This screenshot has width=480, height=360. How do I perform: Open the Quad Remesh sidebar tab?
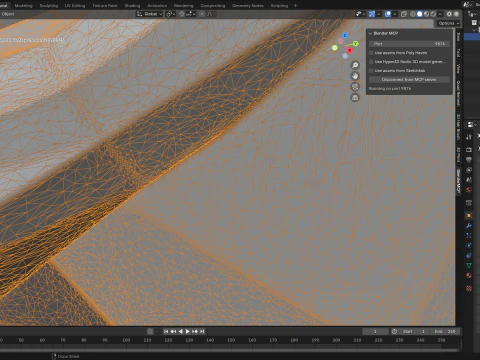458,94
